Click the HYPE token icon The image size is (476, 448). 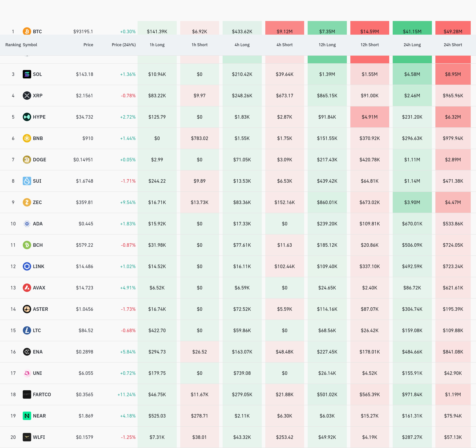27,117
